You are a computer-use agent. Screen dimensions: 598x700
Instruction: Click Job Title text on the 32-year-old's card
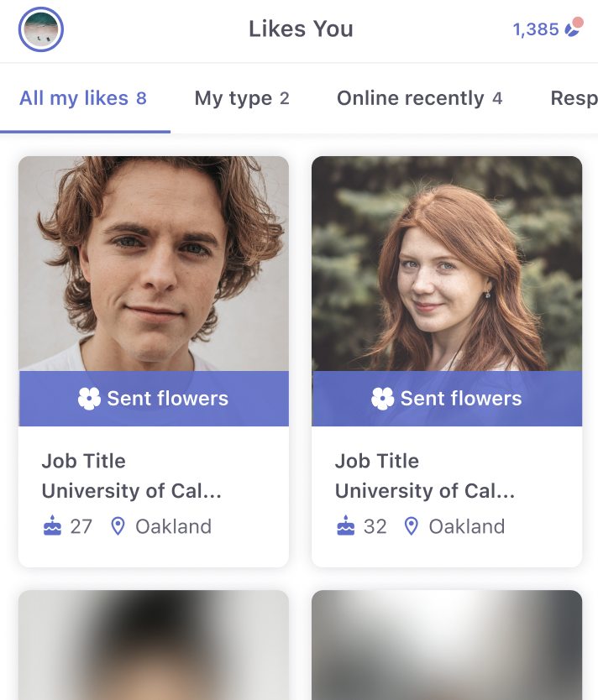[377, 461]
